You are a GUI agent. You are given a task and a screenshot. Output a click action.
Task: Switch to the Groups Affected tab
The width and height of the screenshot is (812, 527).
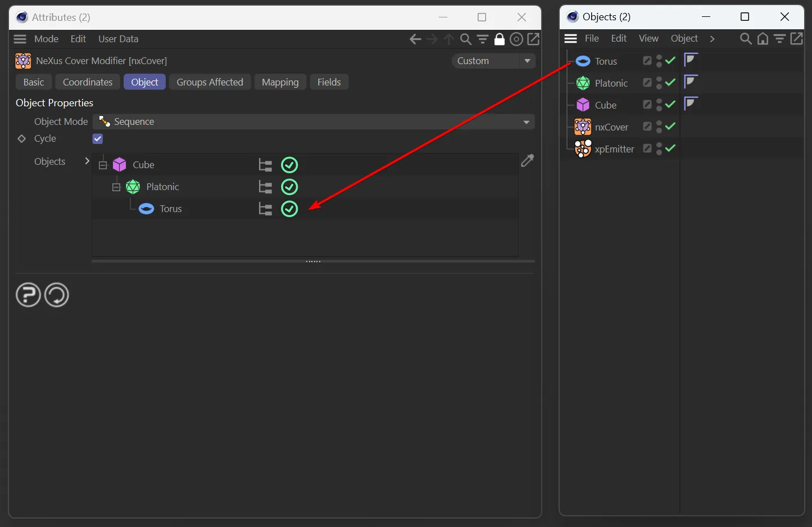pyautogui.click(x=210, y=82)
